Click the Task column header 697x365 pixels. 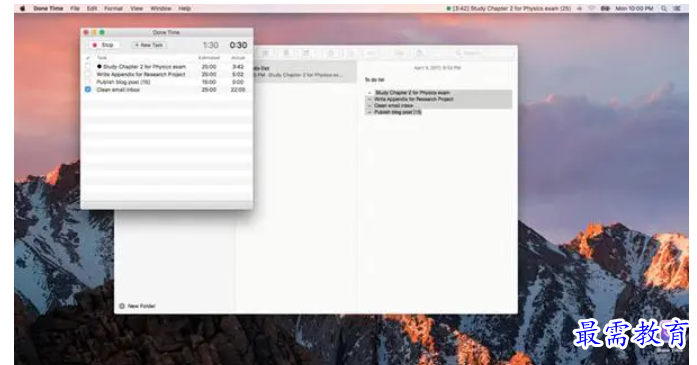tap(102, 58)
